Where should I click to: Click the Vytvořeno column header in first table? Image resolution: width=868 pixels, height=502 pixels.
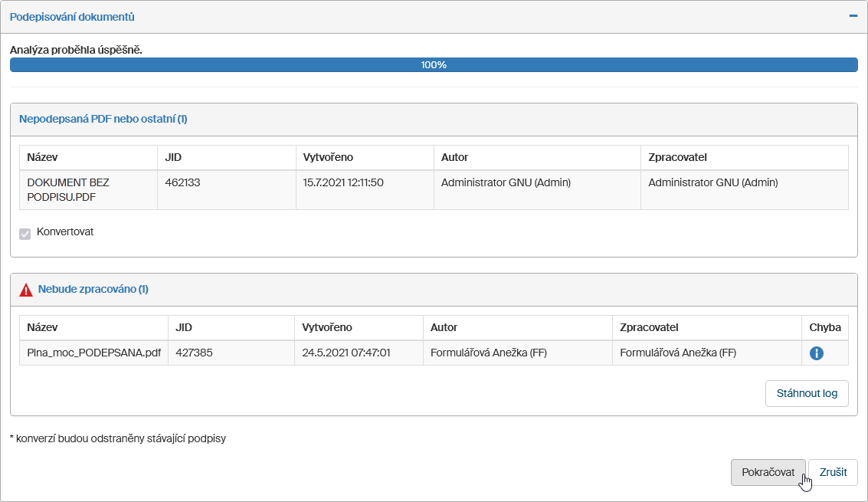(x=328, y=157)
